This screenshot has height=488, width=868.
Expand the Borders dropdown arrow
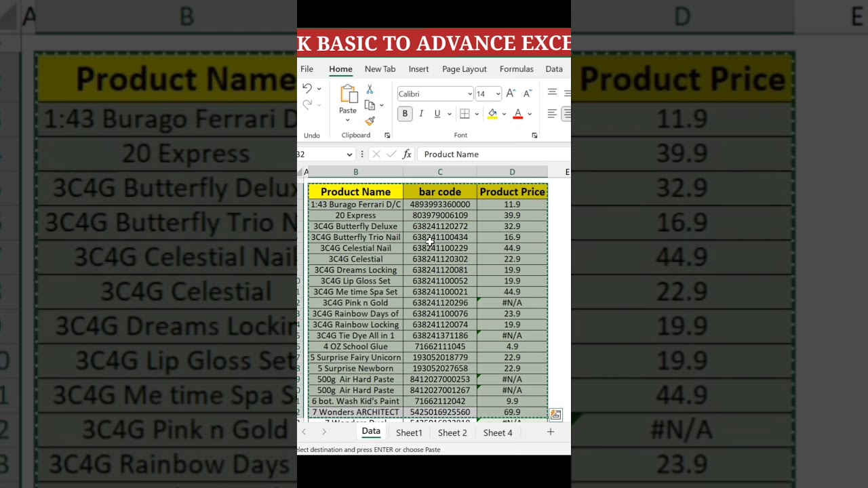(x=476, y=114)
